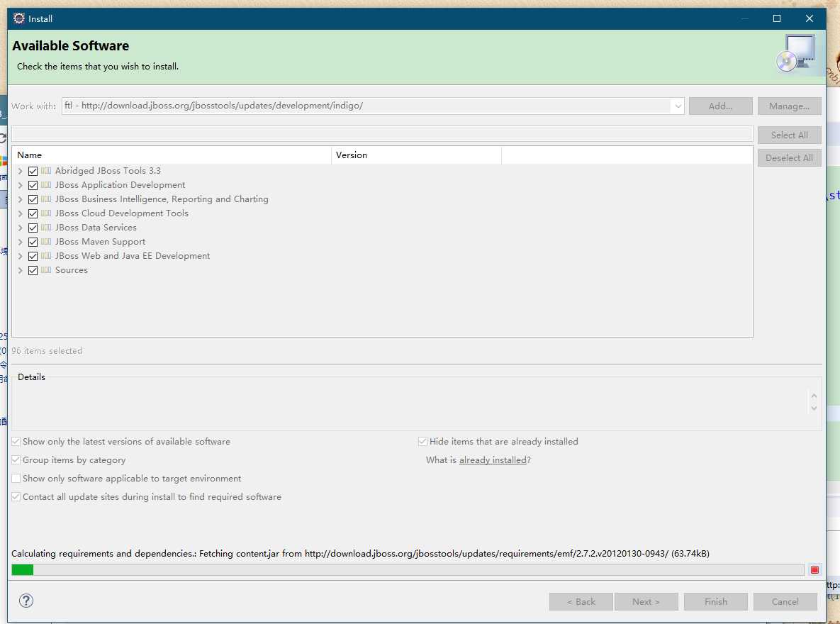Toggle Group items by category checkbox

tap(16, 460)
